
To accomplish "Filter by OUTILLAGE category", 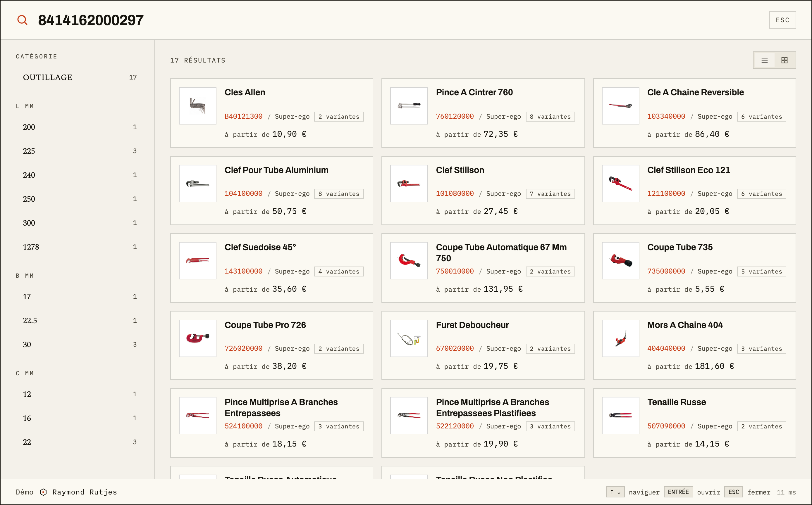I will point(80,77).
